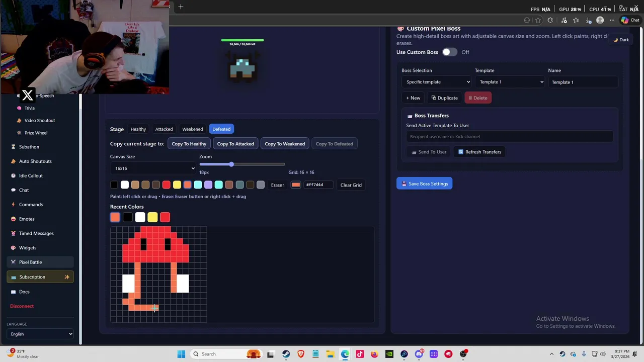Click the Docs book icon
The width and height of the screenshot is (644, 362).
(13, 292)
